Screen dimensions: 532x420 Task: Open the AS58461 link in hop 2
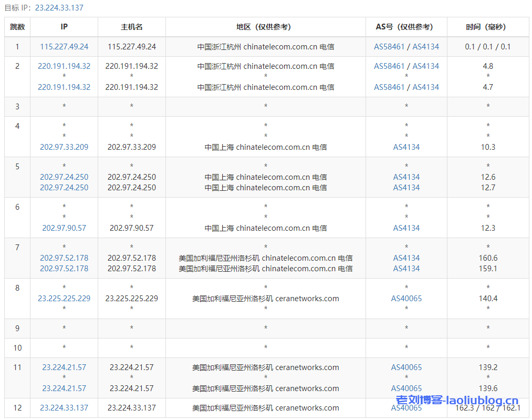(389, 66)
